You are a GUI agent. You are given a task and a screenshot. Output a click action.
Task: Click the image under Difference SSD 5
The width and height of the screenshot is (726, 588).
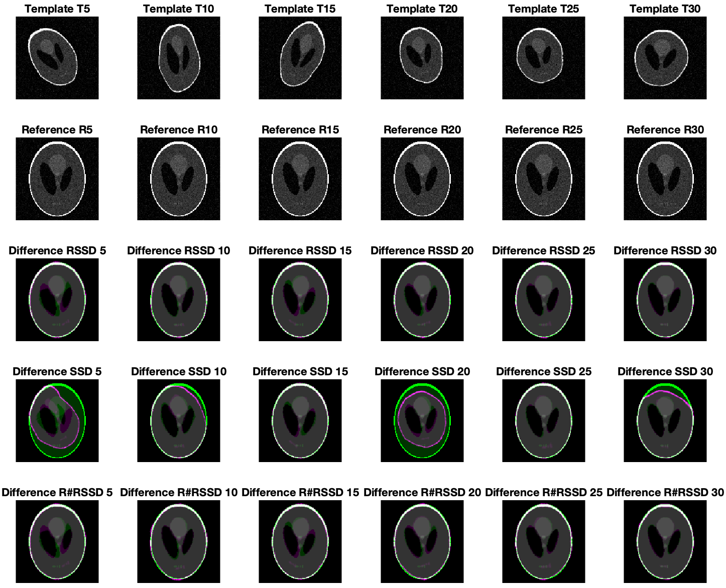pyautogui.click(x=57, y=420)
